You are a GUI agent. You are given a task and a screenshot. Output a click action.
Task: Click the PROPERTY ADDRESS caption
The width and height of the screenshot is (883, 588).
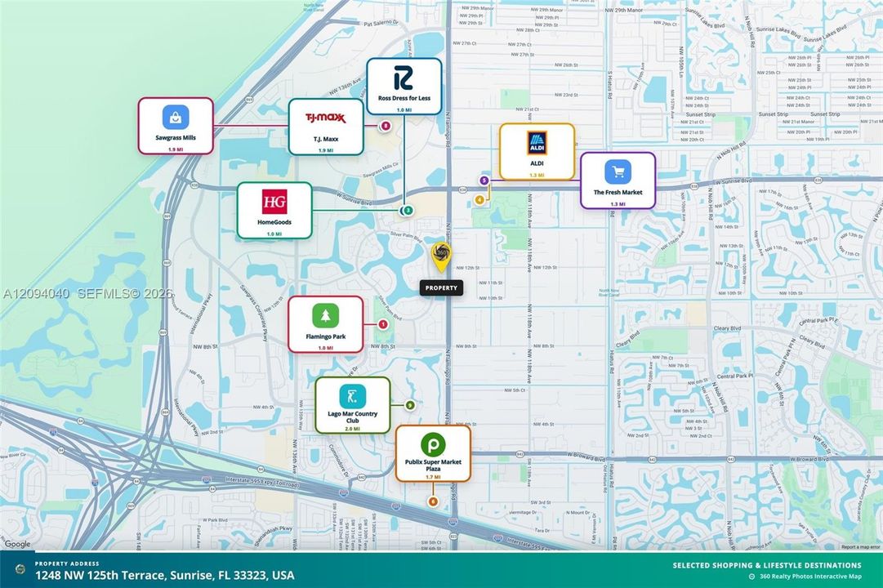click(x=67, y=563)
